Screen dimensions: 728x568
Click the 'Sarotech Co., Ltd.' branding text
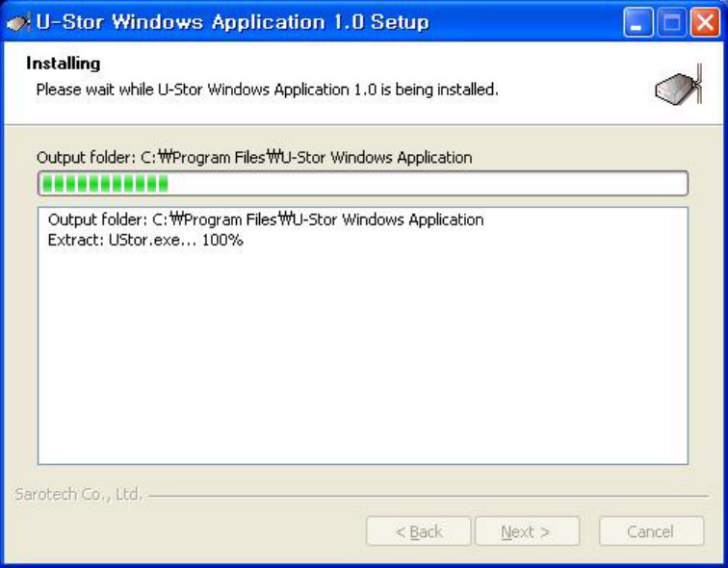click(x=78, y=494)
